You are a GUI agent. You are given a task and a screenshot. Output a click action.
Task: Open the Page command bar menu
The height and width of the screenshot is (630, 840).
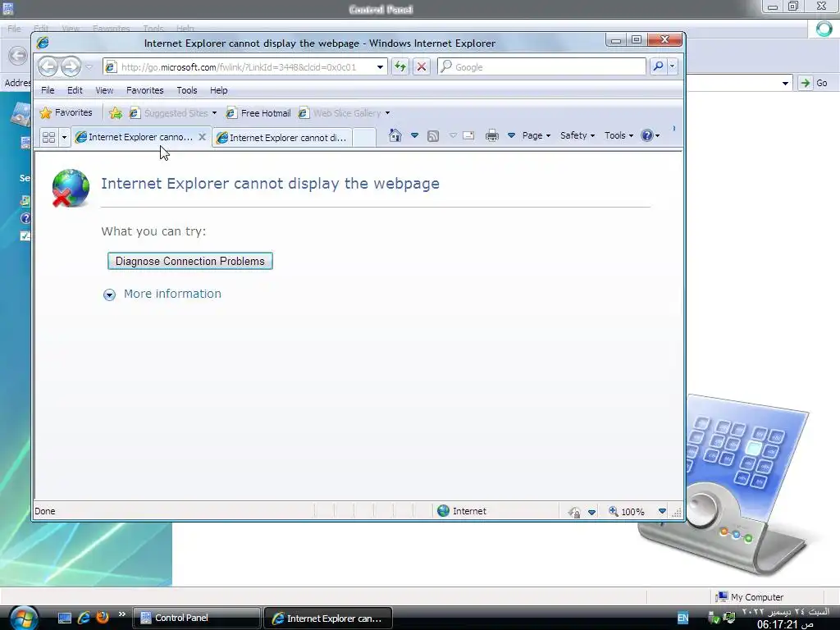(x=536, y=135)
